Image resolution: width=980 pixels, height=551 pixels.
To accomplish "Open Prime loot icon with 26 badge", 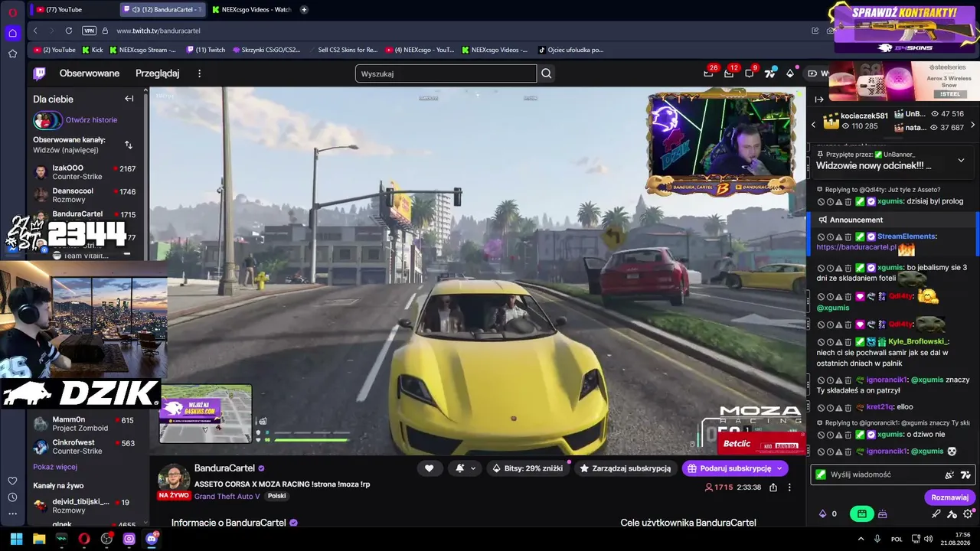I will coord(708,73).
